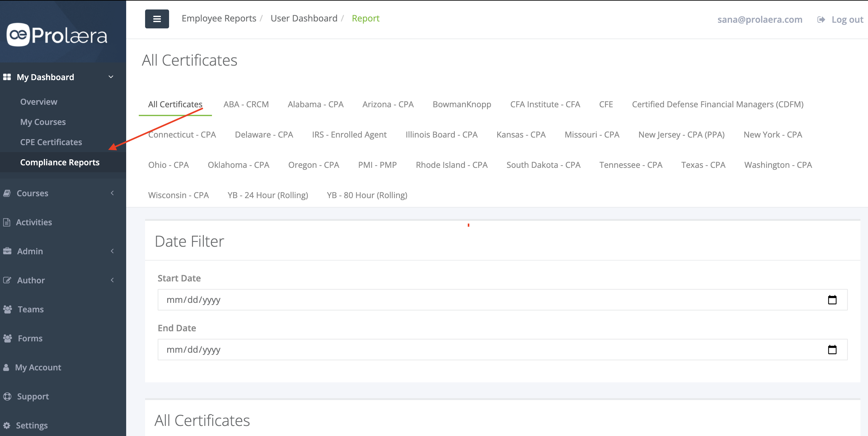Click the Log out arrow icon

pos(821,20)
